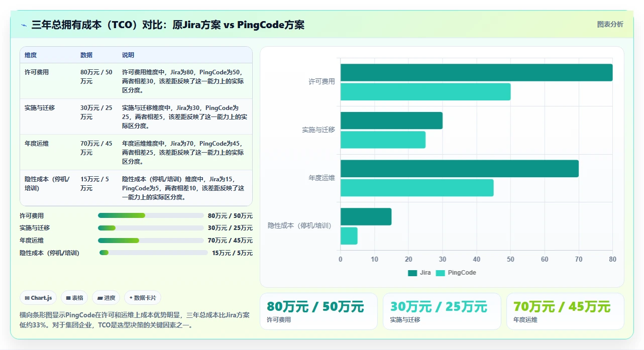Click the chart y-axis label 许可费用
This screenshot has height=350, width=644.
click(321, 82)
